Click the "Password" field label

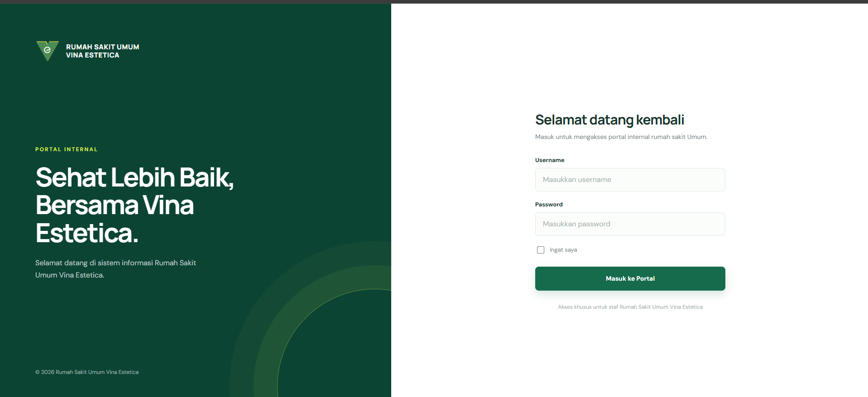(549, 205)
